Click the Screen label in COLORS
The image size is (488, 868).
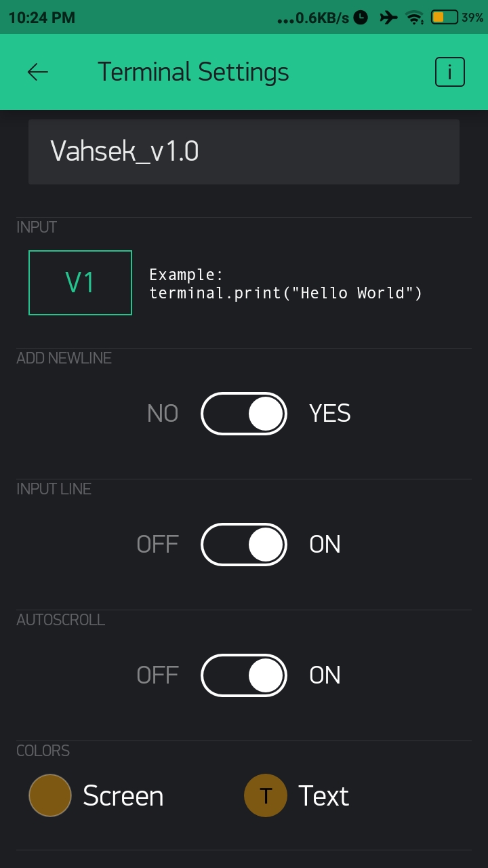tap(123, 795)
